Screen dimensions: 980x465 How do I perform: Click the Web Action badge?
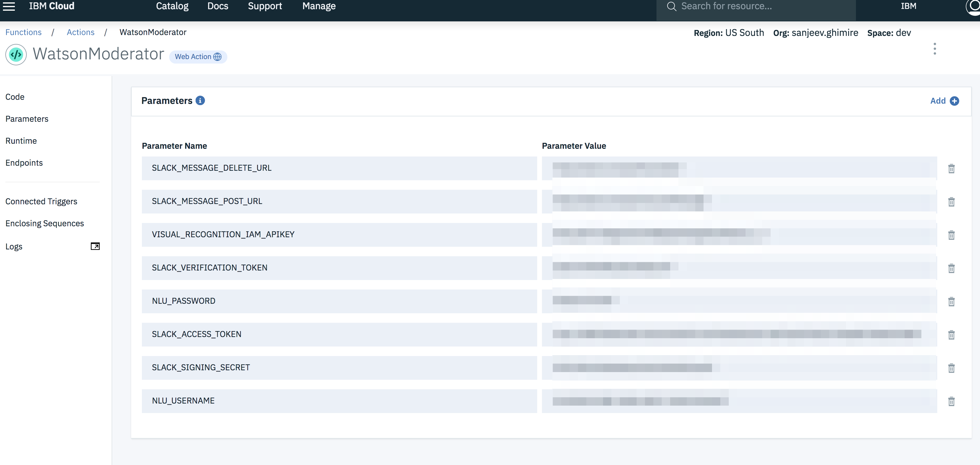[198, 57]
